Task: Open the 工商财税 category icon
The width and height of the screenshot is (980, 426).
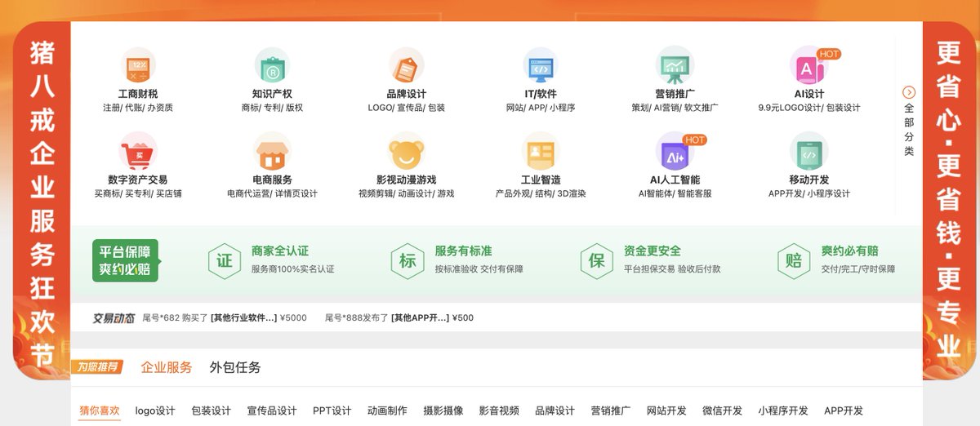Action: pyautogui.click(x=138, y=66)
